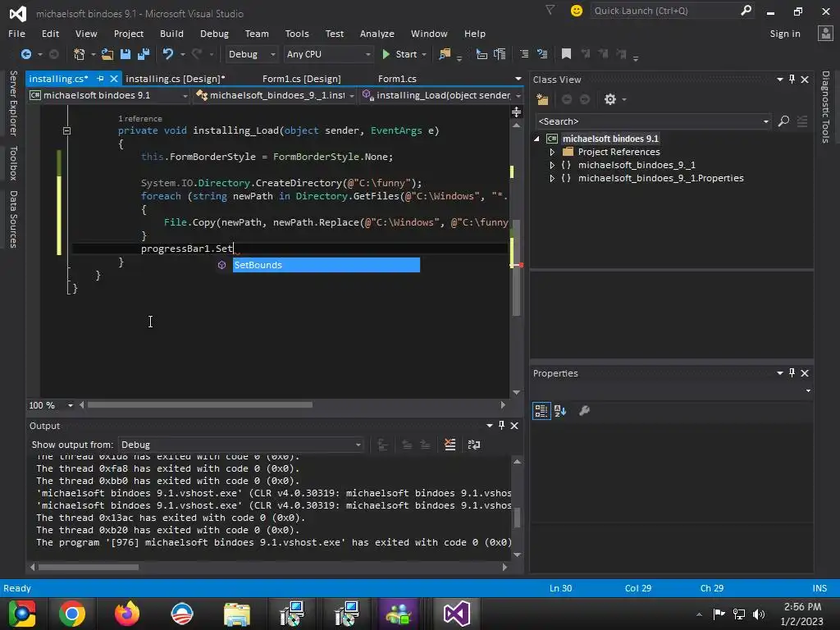Image resolution: width=840 pixels, height=630 pixels.
Task: Click the account avatar icon
Action: [x=825, y=33]
